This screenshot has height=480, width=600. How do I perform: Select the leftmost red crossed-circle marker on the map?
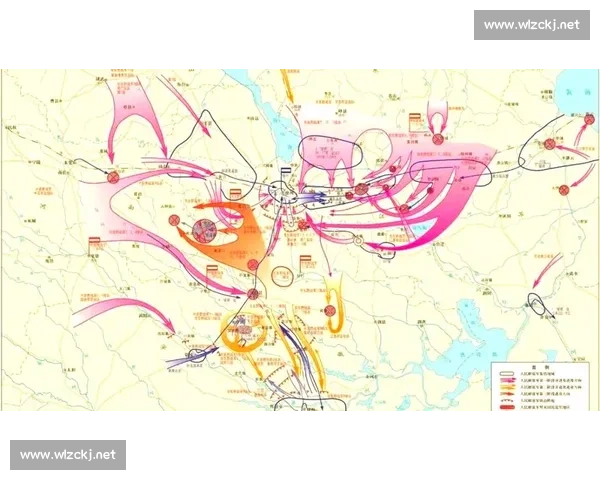113,177
